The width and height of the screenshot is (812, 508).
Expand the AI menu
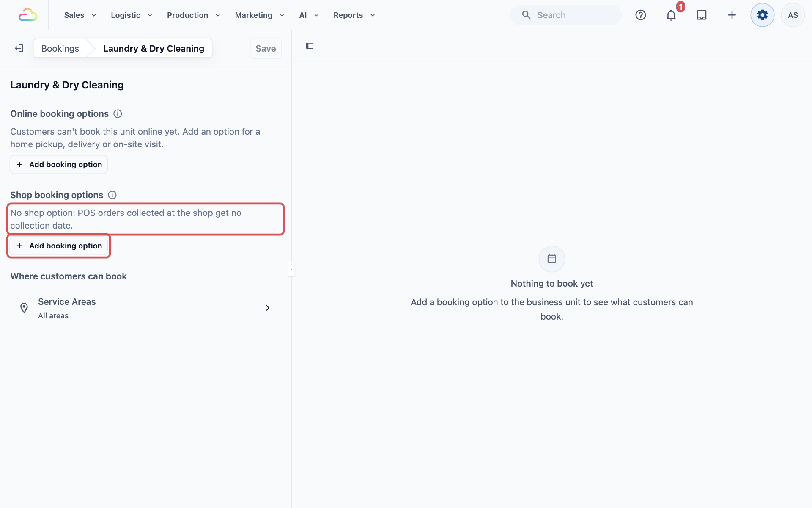309,15
